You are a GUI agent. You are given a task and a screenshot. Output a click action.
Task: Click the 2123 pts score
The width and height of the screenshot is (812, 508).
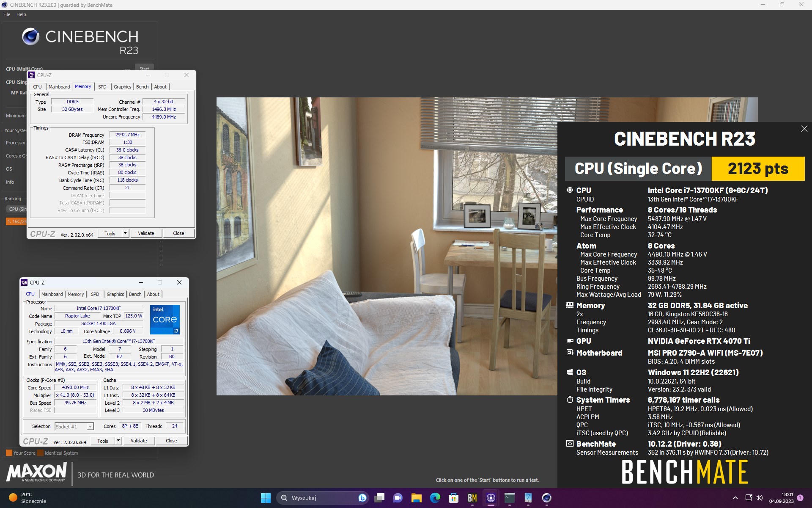[758, 168]
